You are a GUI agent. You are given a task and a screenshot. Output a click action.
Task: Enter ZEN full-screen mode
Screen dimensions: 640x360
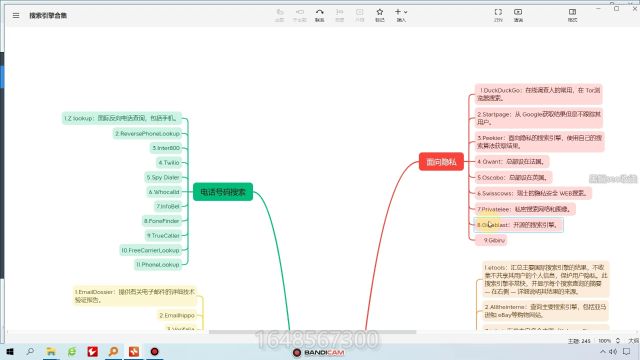coord(498,15)
